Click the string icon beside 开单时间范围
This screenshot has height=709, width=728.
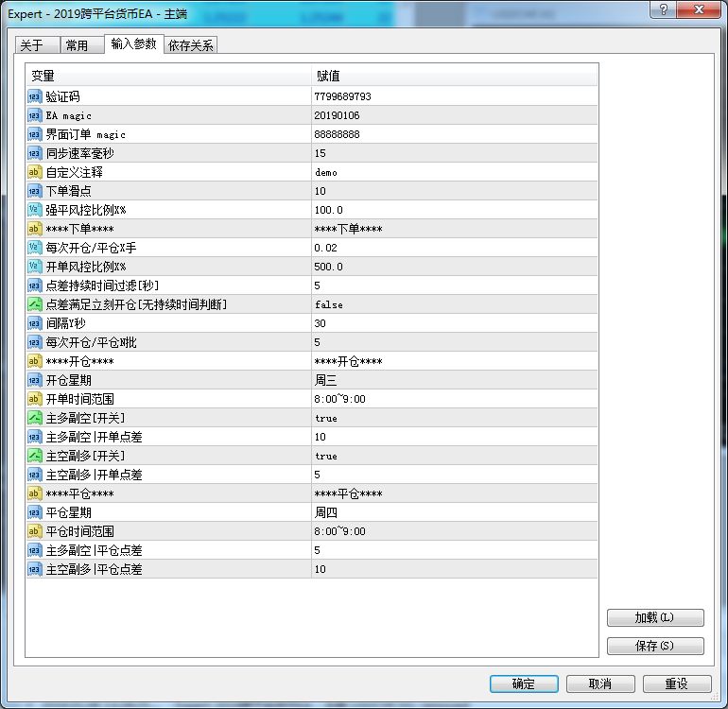[34, 399]
